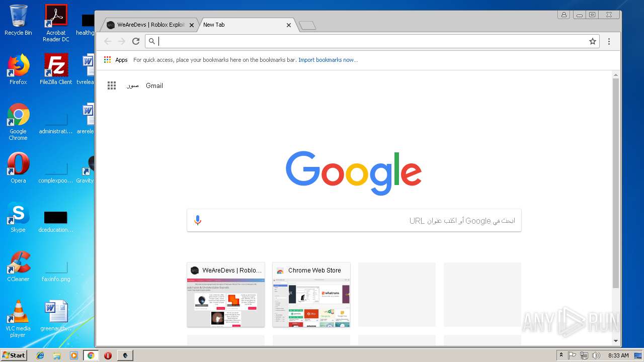Open Internet Explorer from the taskbar
The width and height of the screenshot is (644, 362).
pyautogui.click(x=40, y=355)
